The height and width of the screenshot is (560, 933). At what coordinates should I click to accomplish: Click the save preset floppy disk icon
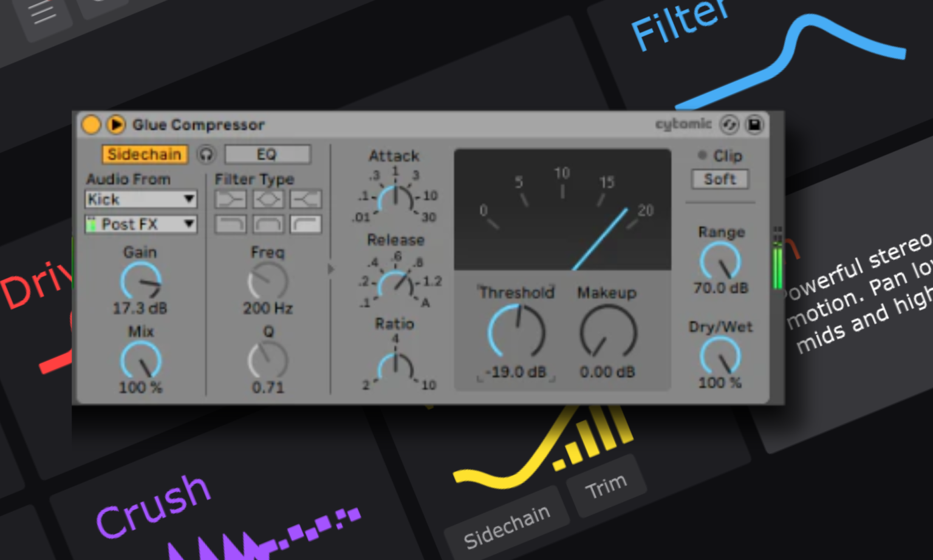pyautogui.click(x=755, y=125)
